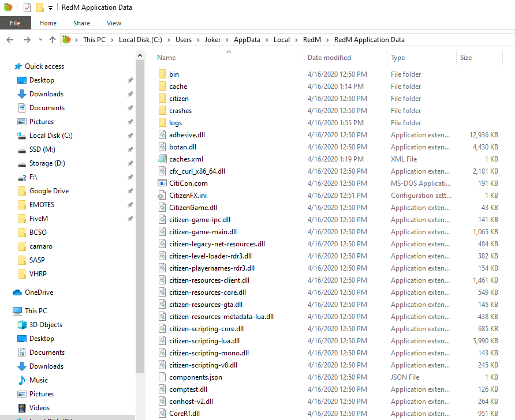The image size is (515, 420).
Task: Open 3D Objects in the navigation pane
Action: (x=46, y=325)
